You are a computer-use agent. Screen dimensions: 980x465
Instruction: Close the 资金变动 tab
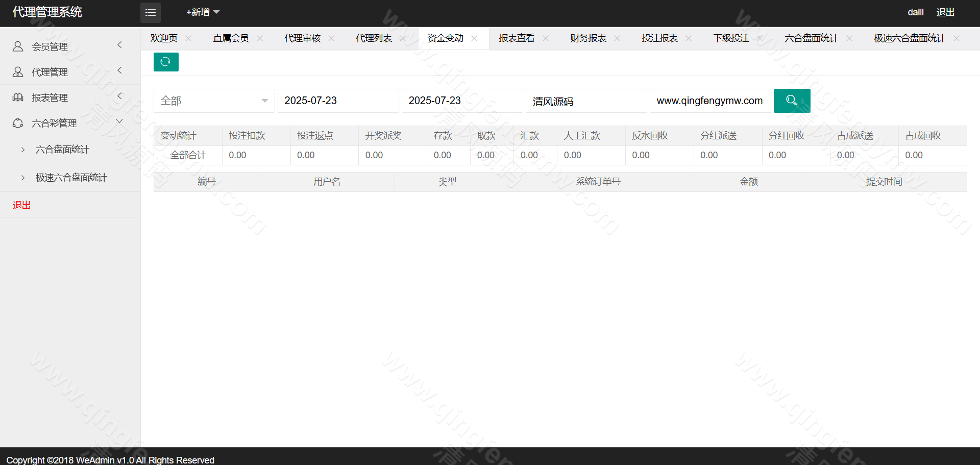[x=474, y=38]
